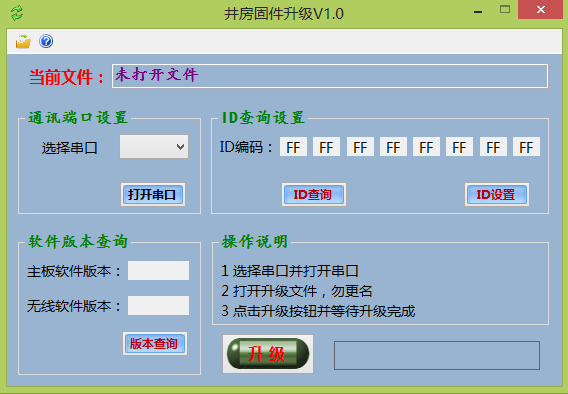Click the 无线软件版本 text field
Viewport: 568px width, 394px height.
click(158, 305)
